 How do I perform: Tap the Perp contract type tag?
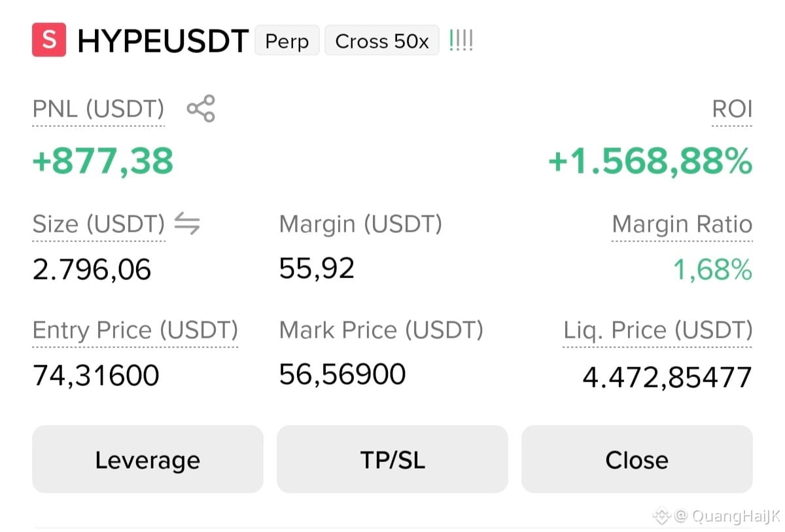[287, 41]
